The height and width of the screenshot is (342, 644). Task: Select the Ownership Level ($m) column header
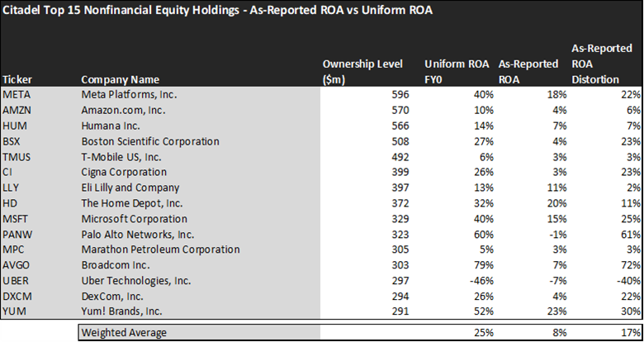click(362, 72)
